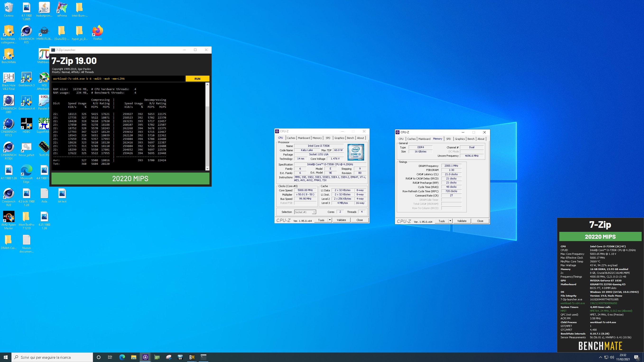
Task: Open hexus_pifast desktop icon
Action: [x=27, y=149]
